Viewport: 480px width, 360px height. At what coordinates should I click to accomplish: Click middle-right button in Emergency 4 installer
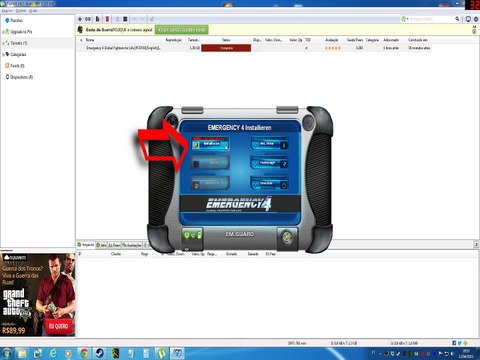(x=269, y=163)
